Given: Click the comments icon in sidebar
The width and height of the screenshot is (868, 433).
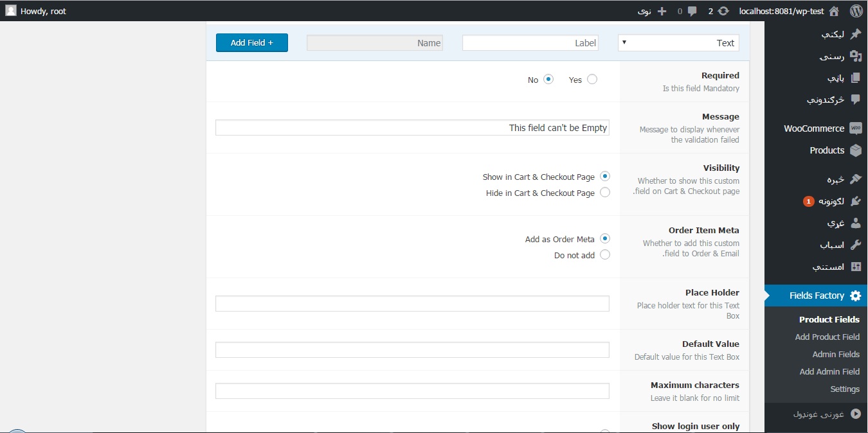Looking at the screenshot, I should click(856, 100).
